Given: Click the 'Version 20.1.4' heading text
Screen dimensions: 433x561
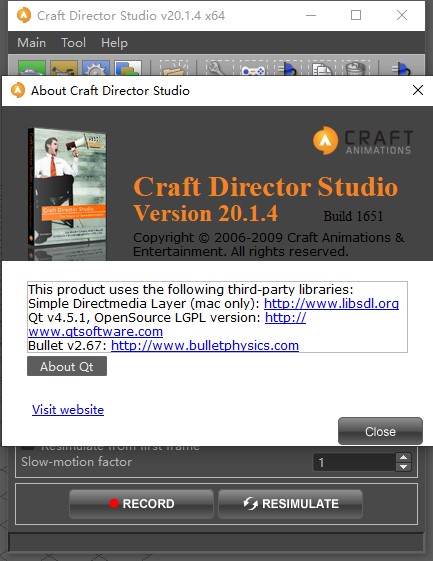Looking at the screenshot, I should tap(205, 213).
